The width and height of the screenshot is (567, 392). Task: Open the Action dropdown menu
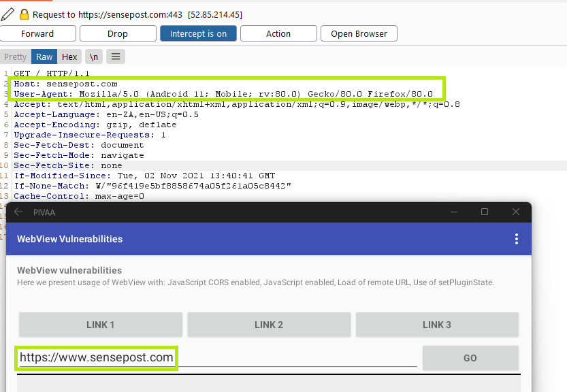278,34
